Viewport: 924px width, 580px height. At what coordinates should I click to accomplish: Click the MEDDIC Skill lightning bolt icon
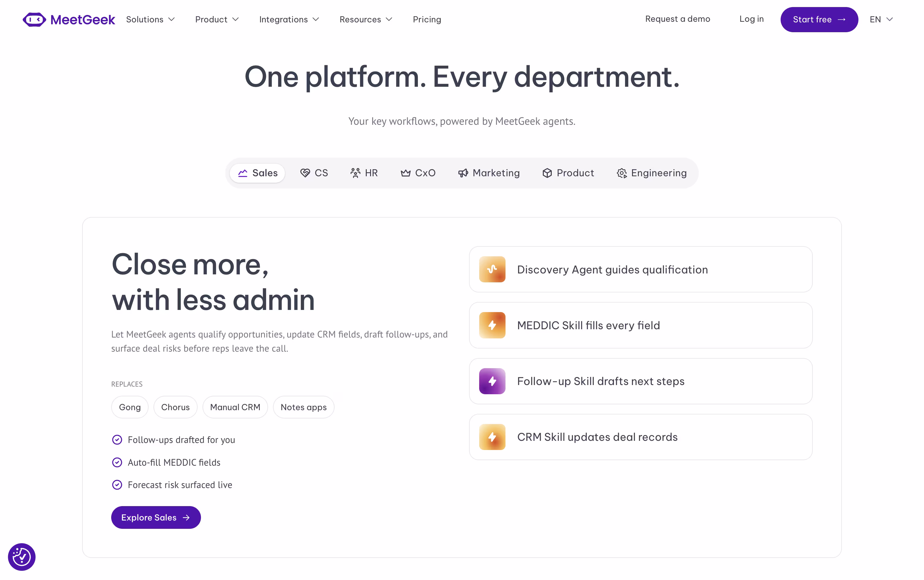click(492, 325)
